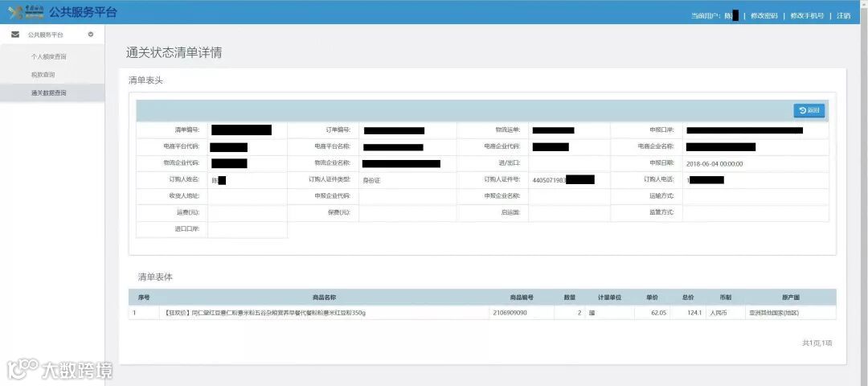Click the 修改手机号 link

click(807, 15)
